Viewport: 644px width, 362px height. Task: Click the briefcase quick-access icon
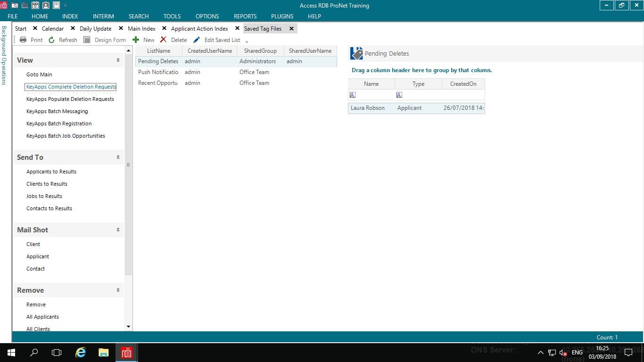coord(25,6)
